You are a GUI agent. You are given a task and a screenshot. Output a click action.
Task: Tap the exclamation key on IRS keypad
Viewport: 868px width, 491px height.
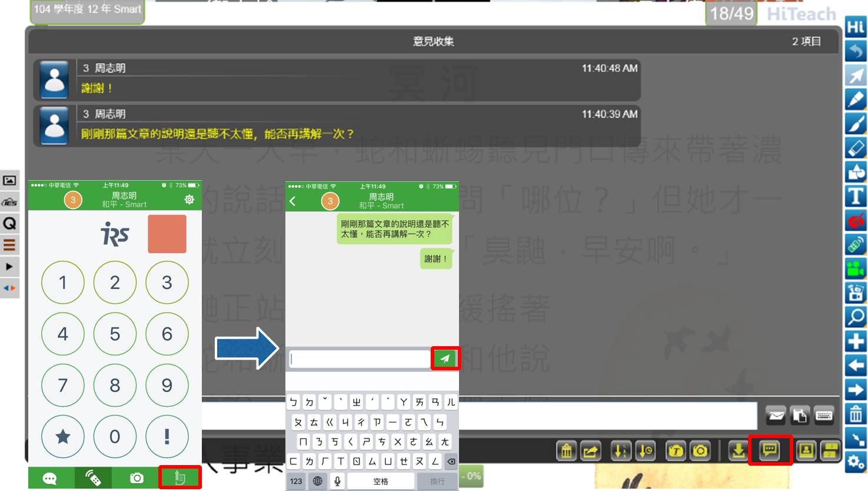(x=167, y=436)
